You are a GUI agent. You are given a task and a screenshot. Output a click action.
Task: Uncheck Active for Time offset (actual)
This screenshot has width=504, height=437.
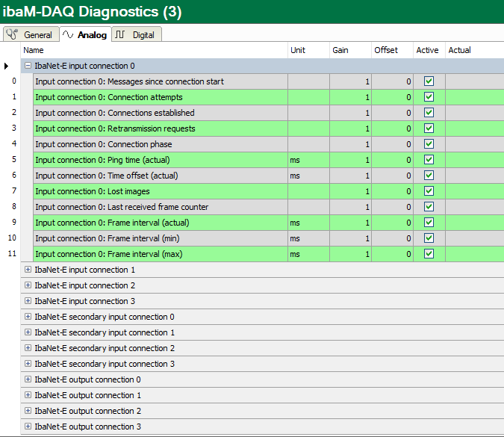tap(429, 176)
